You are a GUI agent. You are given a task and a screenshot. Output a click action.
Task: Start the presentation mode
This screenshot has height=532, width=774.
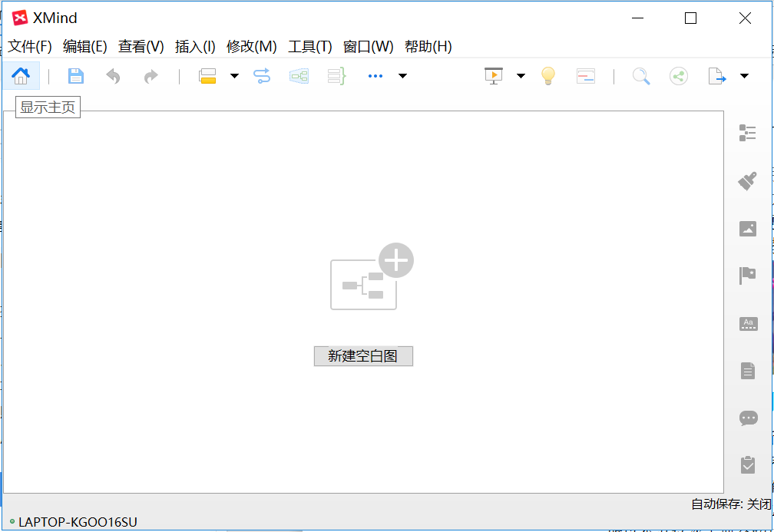(494, 75)
